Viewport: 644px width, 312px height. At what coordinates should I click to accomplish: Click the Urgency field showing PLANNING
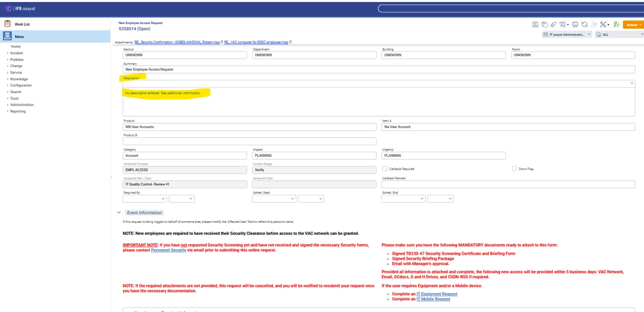pyautogui.click(x=443, y=156)
